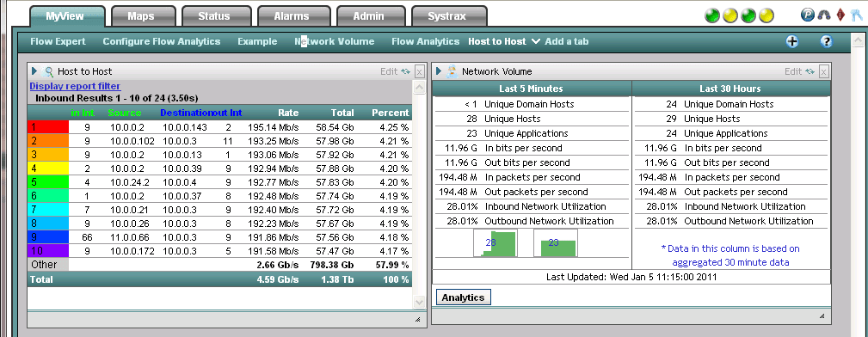Edit the Host to Host panel
Viewport: 868px width, 337px height.
click(389, 71)
